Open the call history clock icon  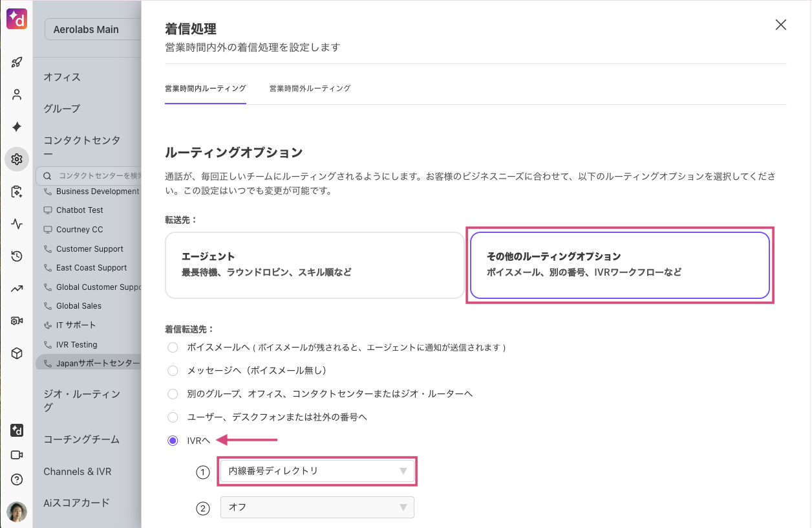click(17, 256)
